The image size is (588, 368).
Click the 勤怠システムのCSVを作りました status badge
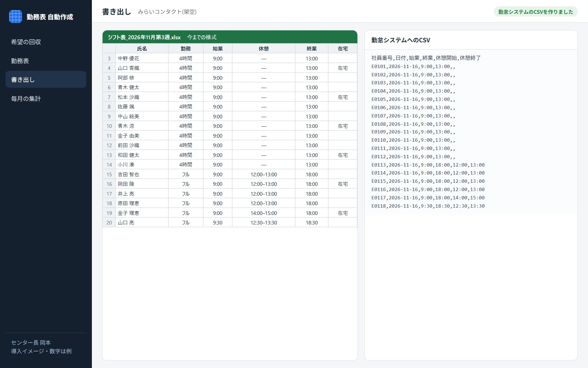[536, 12]
